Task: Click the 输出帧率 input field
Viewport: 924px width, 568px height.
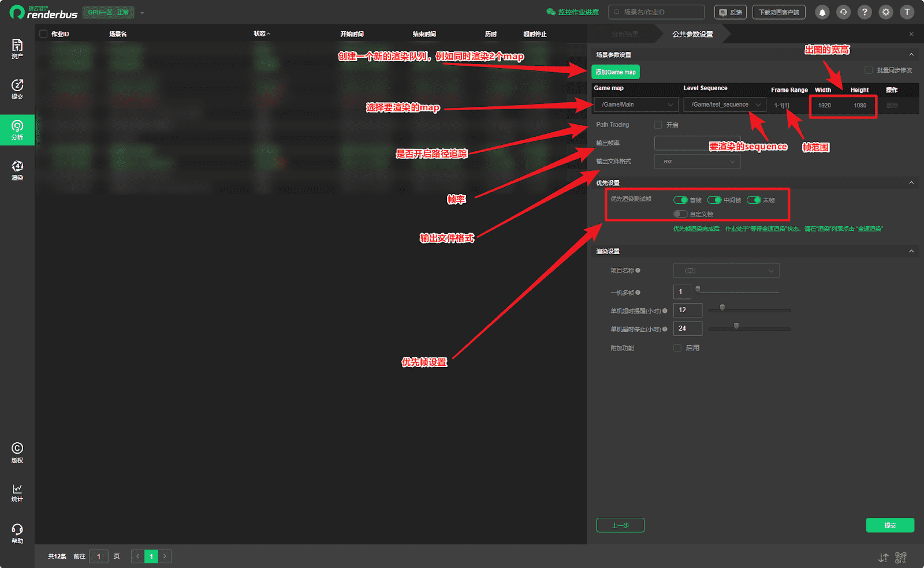Action: [697, 143]
